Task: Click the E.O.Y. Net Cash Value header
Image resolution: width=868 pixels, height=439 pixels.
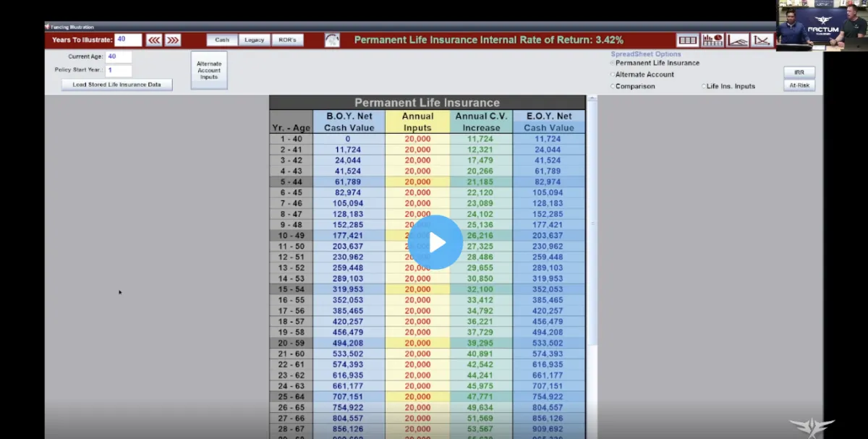Action: (550, 122)
